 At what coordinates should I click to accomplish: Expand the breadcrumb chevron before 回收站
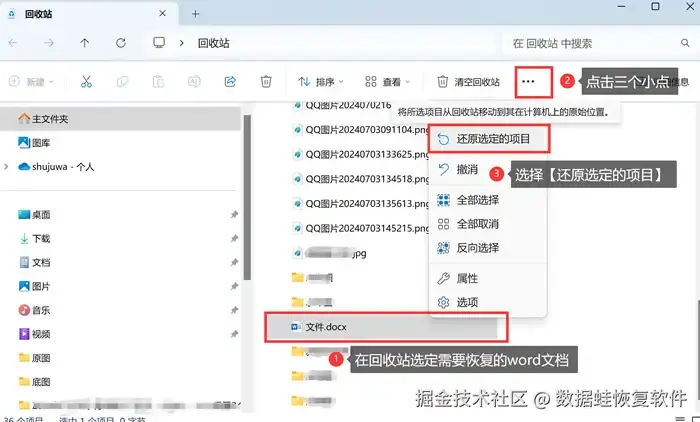[x=181, y=43]
